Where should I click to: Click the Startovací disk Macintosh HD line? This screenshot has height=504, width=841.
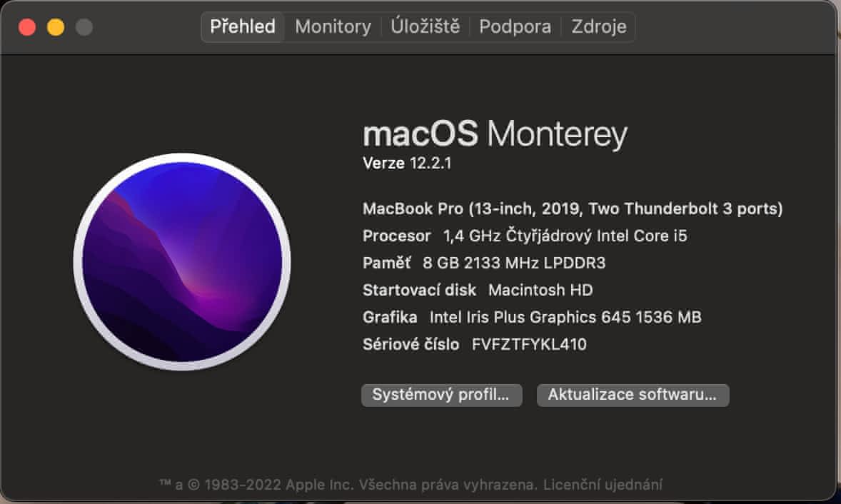[x=478, y=290]
